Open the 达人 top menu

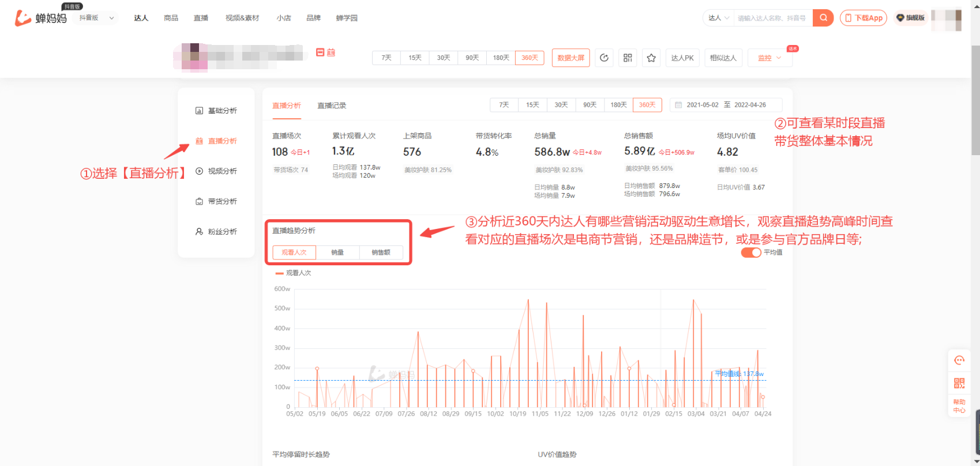pyautogui.click(x=141, y=18)
